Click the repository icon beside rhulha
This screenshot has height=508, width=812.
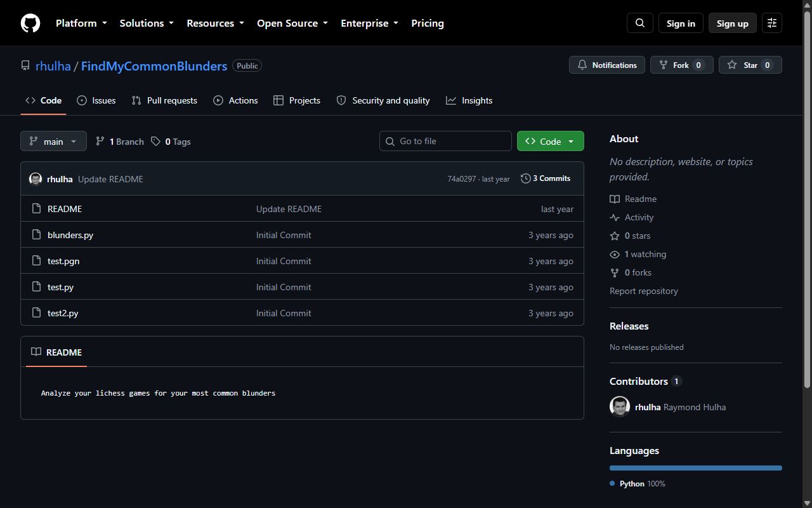pyautogui.click(x=25, y=65)
